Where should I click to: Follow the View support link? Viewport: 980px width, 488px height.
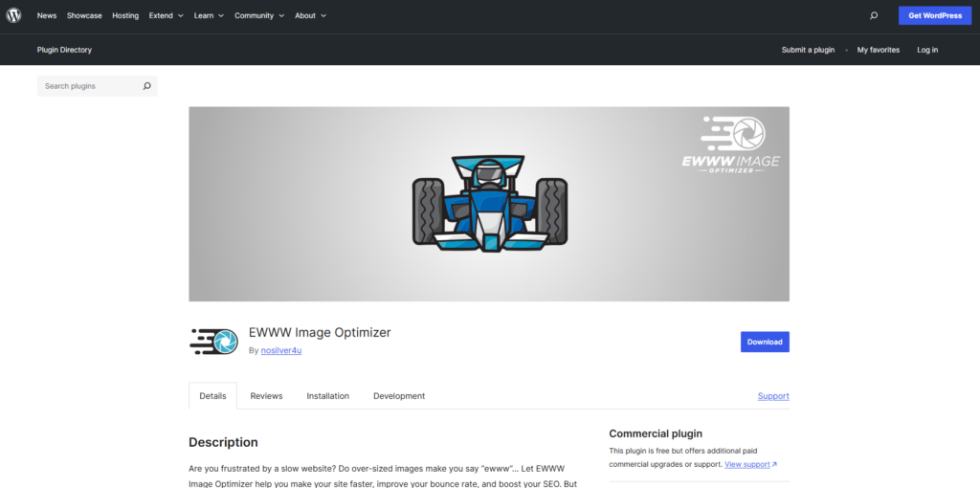click(x=746, y=465)
